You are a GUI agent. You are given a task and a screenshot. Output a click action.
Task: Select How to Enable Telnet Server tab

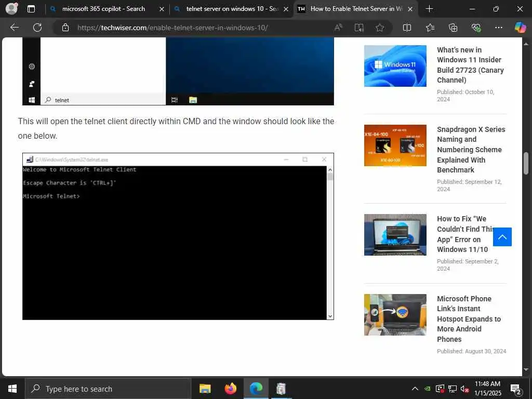(356, 9)
